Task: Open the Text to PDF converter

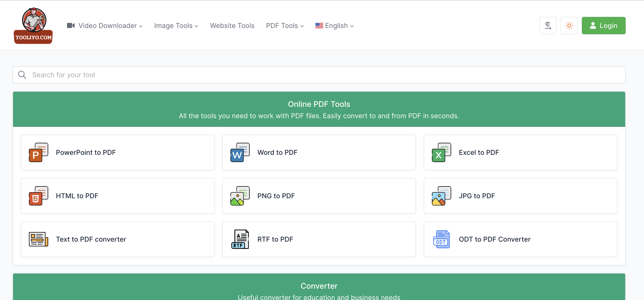Action: pyautogui.click(x=118, y=239)
